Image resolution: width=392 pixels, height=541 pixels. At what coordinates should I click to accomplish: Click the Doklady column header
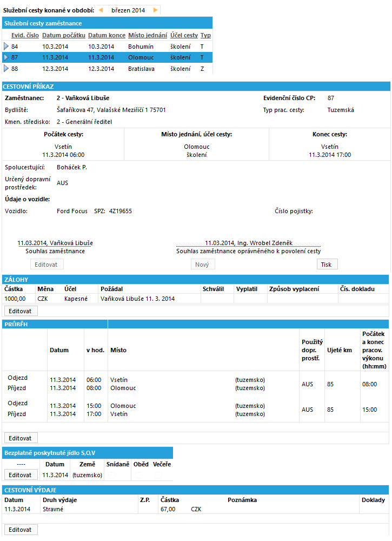click(373, 500)
